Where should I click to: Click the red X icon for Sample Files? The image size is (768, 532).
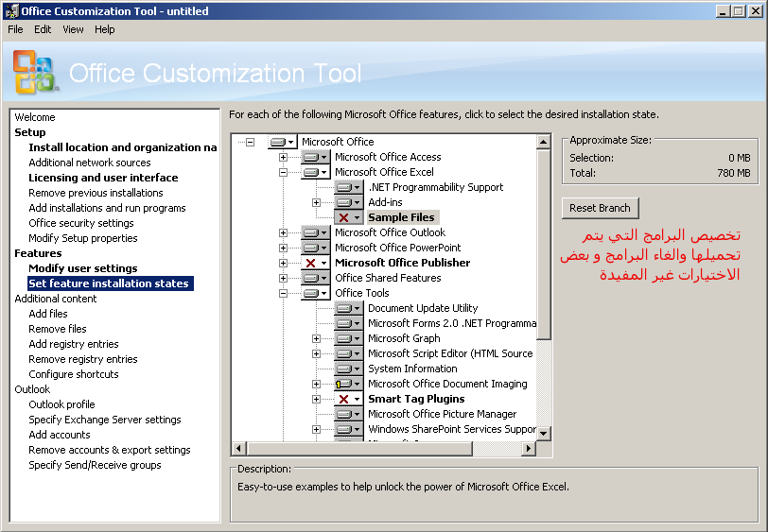point(349,217)
